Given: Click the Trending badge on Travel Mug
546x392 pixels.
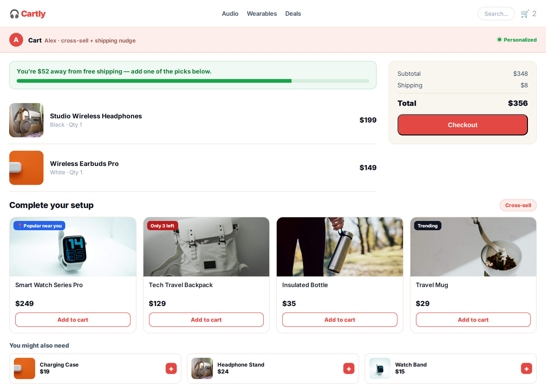Looking at the screenshot, I should pyautogui.click(x=428, y=226).
